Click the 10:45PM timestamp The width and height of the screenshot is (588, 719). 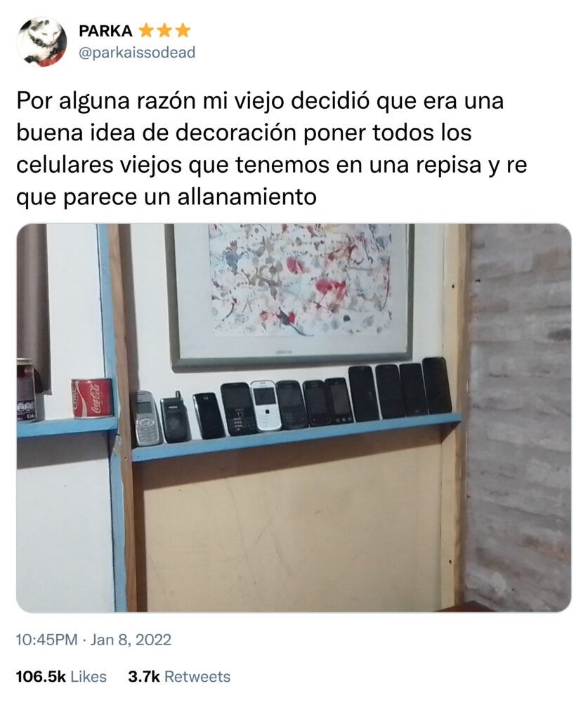(47, 640)
